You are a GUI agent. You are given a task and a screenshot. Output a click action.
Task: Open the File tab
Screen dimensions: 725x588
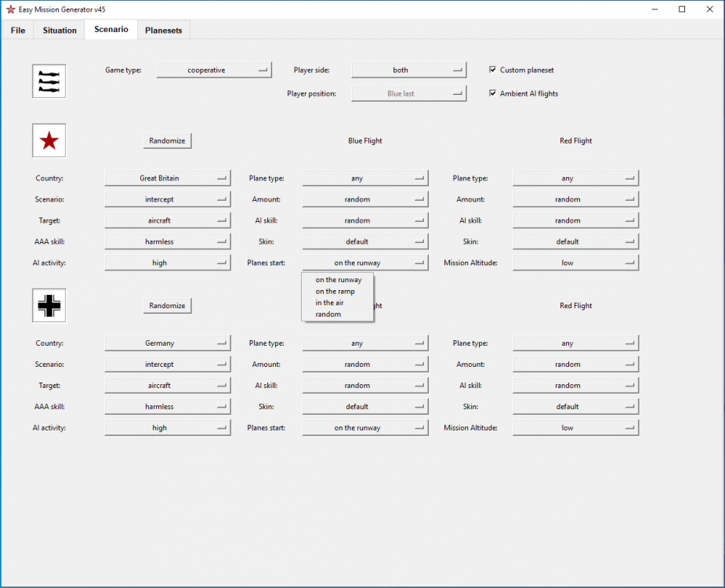[x=18, y=30]
